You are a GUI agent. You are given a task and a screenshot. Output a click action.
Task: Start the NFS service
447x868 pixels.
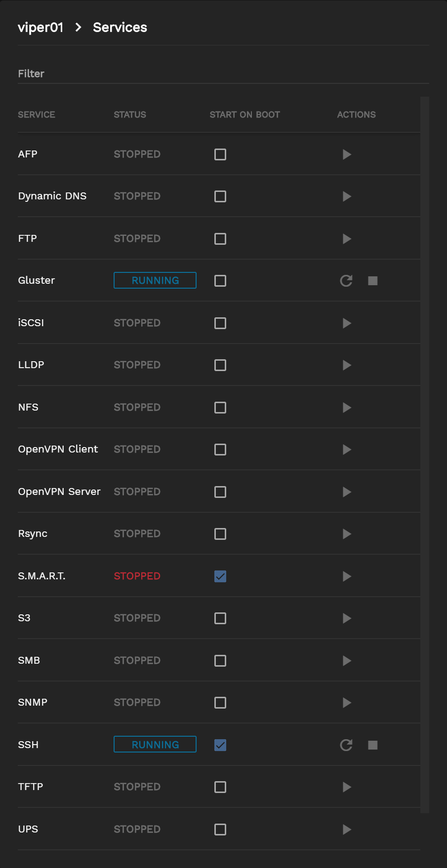click(x=347, y=408)
